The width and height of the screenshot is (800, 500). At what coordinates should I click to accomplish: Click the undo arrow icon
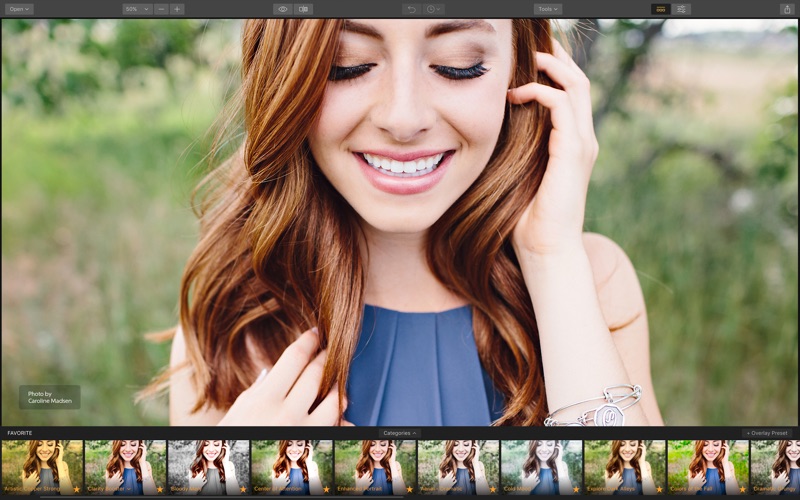(x=411, y=9)
